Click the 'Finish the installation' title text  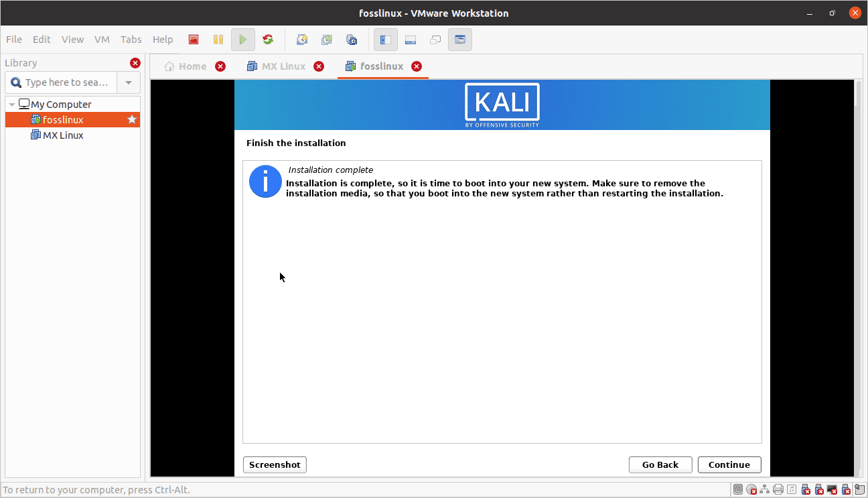[296, 143]
